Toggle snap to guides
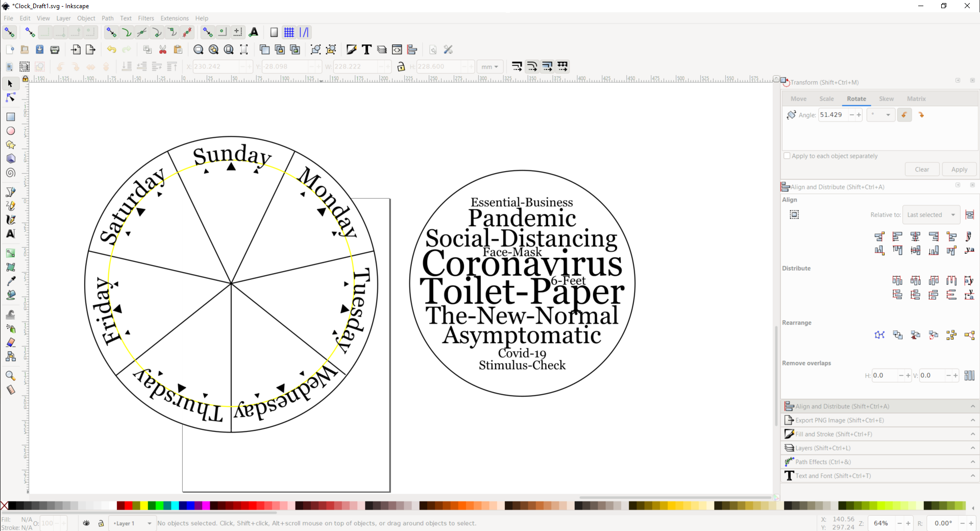This screenshot has width=980, height=531. tap(304, 32)
